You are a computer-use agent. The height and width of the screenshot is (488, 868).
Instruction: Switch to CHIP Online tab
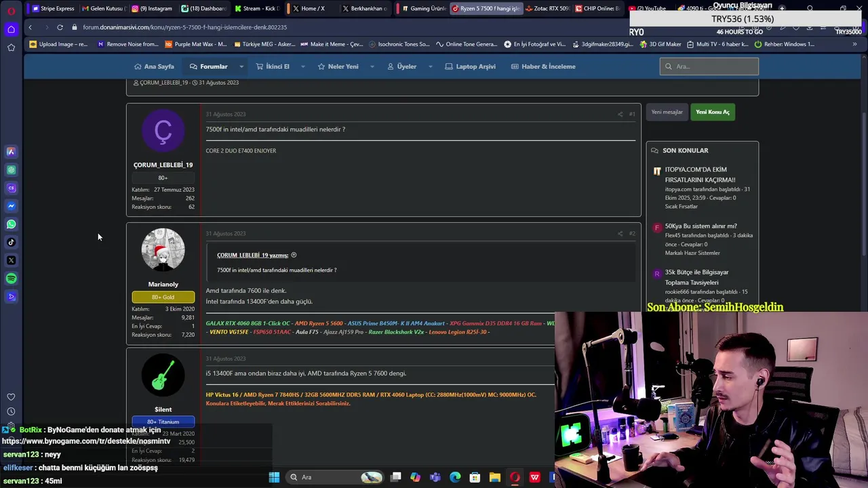[x=597, y=9]
